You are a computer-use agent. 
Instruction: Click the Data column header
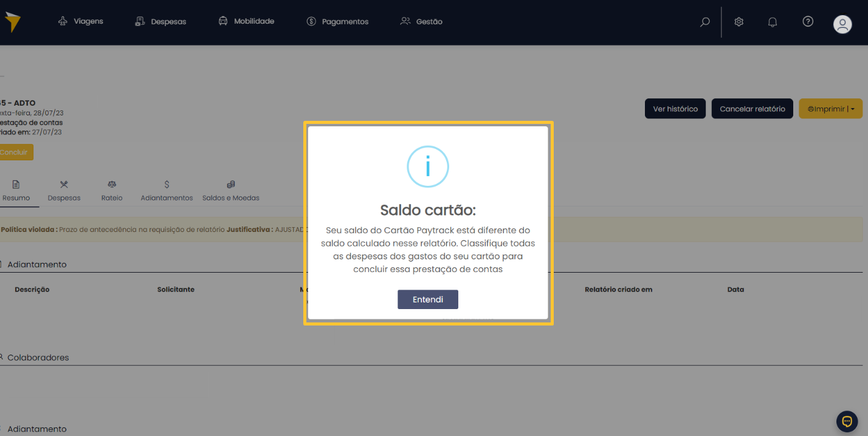tap(735, 290)
